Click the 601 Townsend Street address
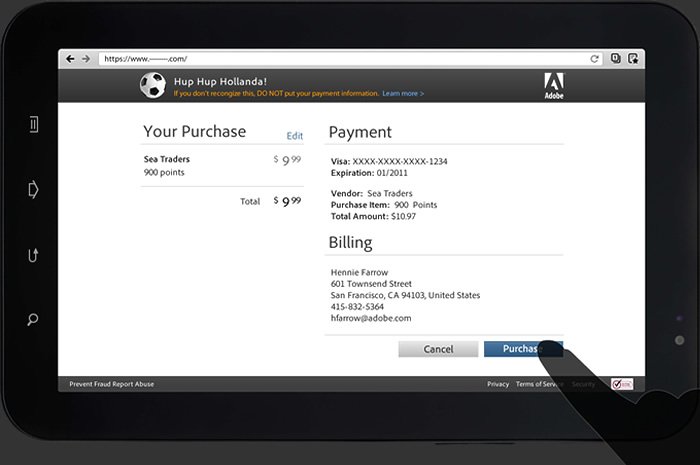Image resolution: width=700 pixels, height=465 pixels. (x=371, y=284)
